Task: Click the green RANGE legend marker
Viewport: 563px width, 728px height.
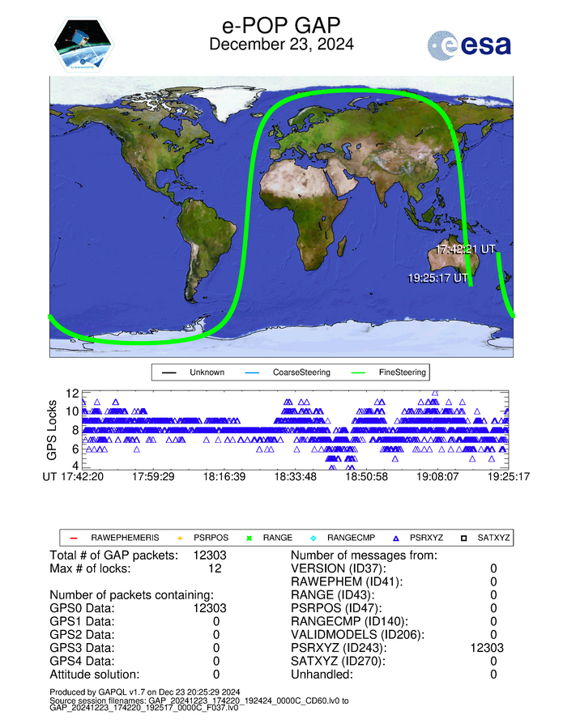Action: coord(249,538)
